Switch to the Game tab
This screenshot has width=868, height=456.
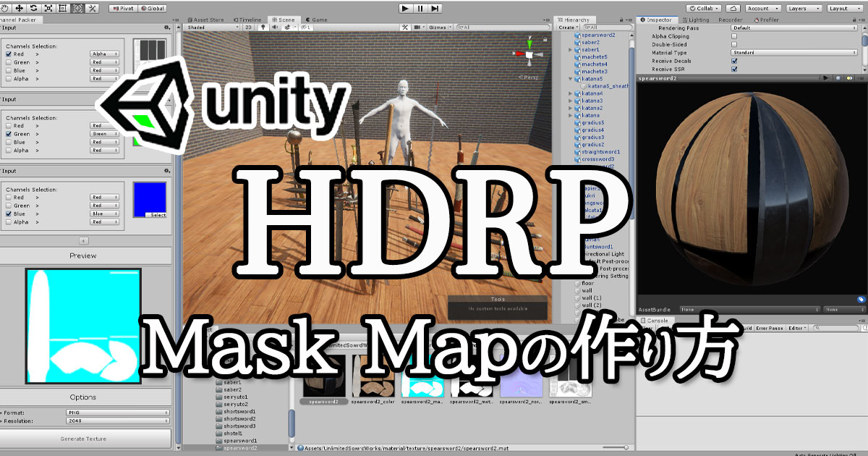coord(318,20)
